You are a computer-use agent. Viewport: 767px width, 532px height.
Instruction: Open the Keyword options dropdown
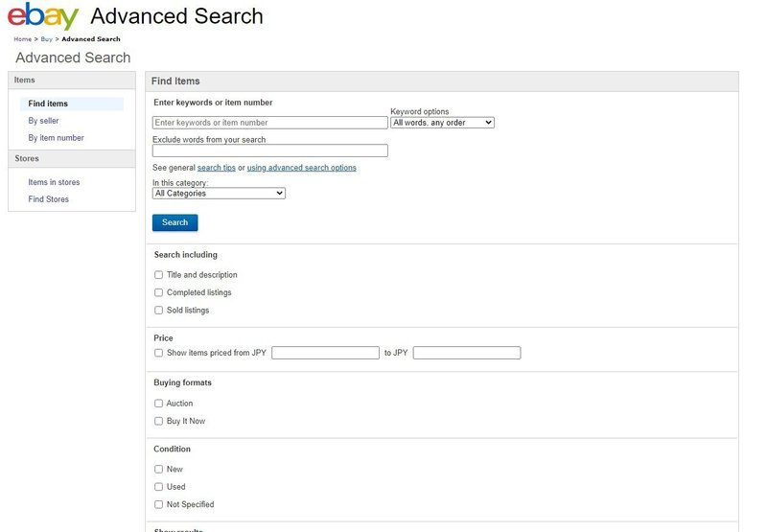[442, 123]
